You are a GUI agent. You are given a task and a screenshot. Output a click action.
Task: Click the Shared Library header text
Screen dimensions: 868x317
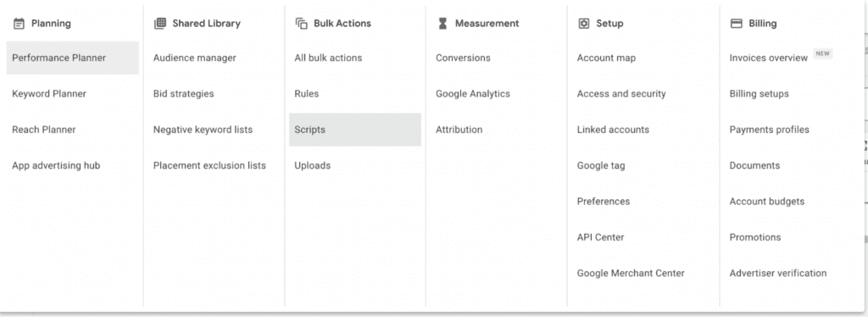pos(207,23)
